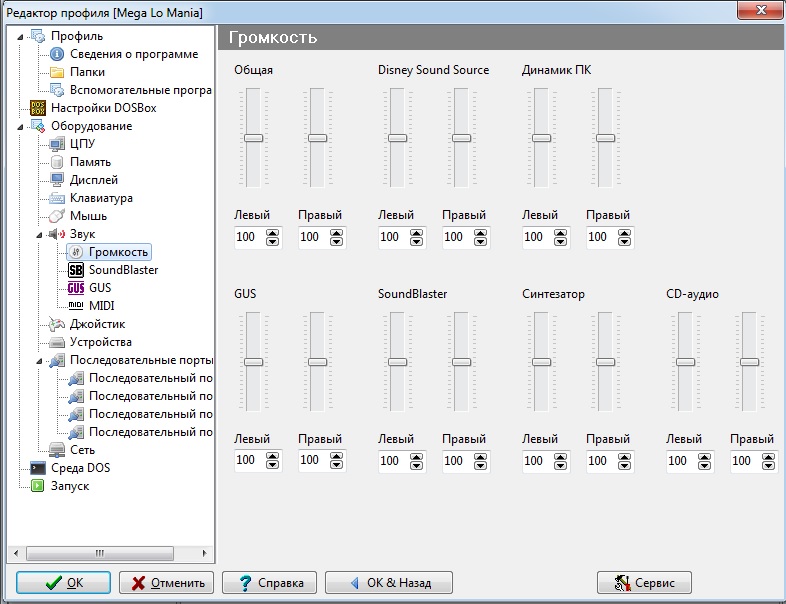Open the Среда DOS section
The width and height of the screenshot is (786, 604).
tap(80, 468)
